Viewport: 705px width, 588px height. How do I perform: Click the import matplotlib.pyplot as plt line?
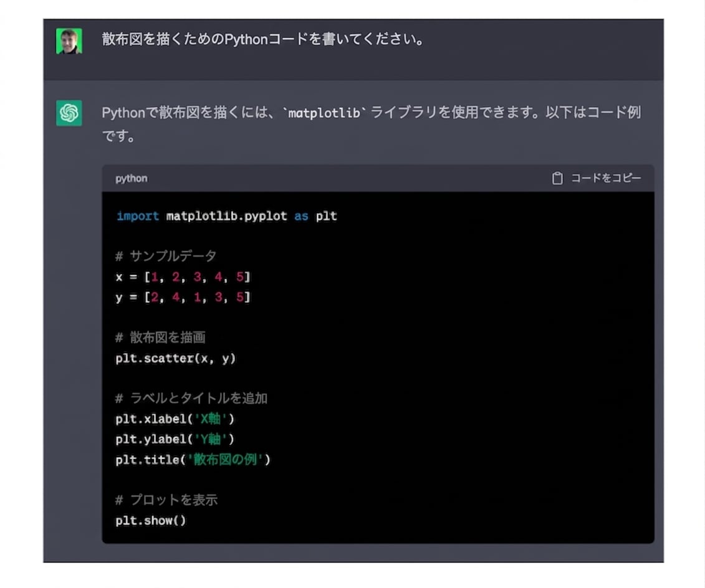[x=227, y=216]
